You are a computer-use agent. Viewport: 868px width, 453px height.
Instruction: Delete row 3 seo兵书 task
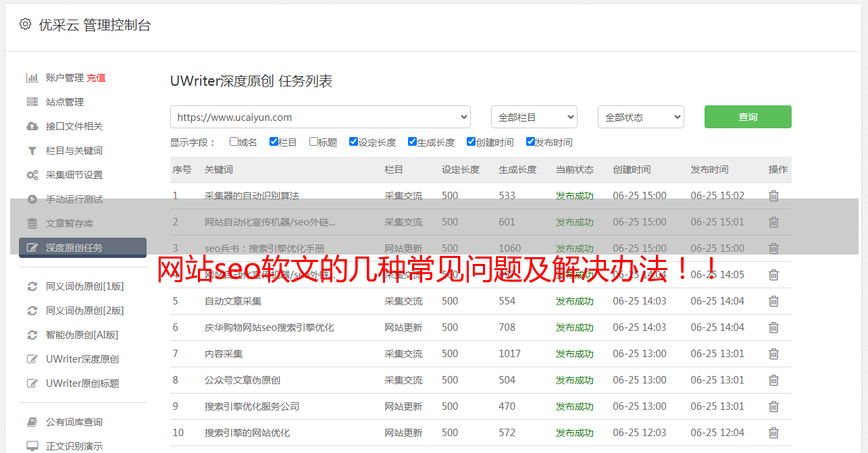(774, 248)
